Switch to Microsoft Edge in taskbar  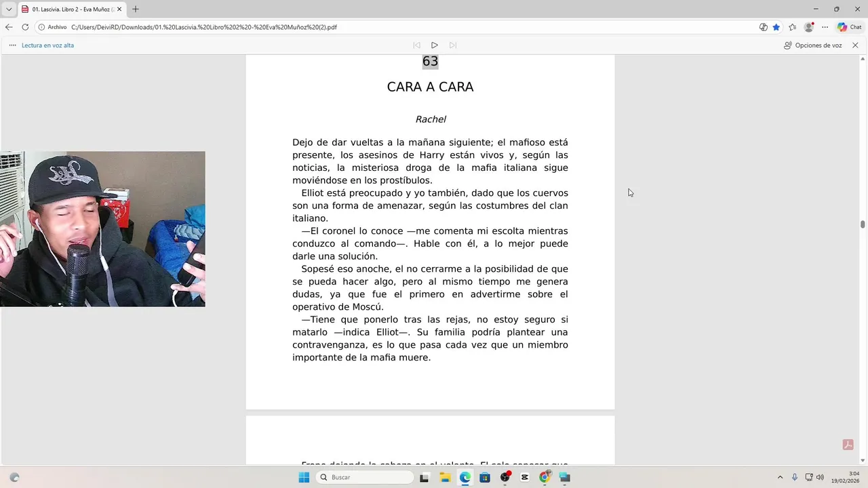(465, 477)
